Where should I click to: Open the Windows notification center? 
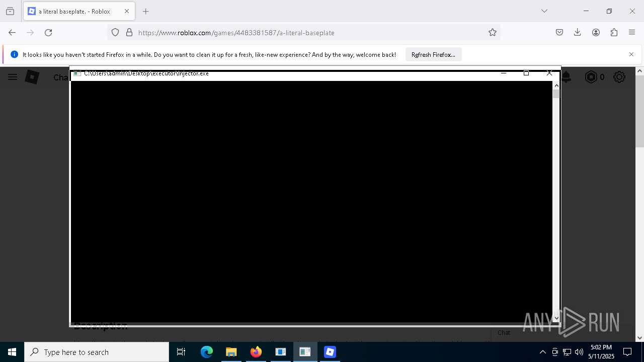tap(627, 352)
